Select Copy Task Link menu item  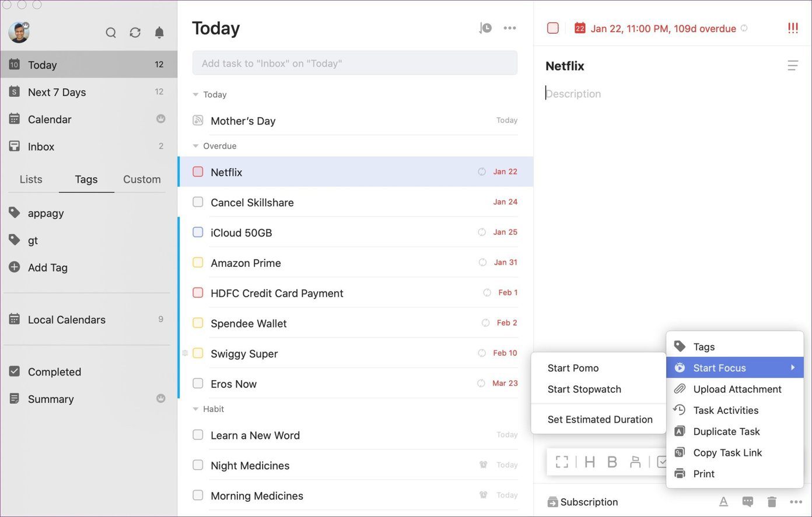click(x=735, y=453)
